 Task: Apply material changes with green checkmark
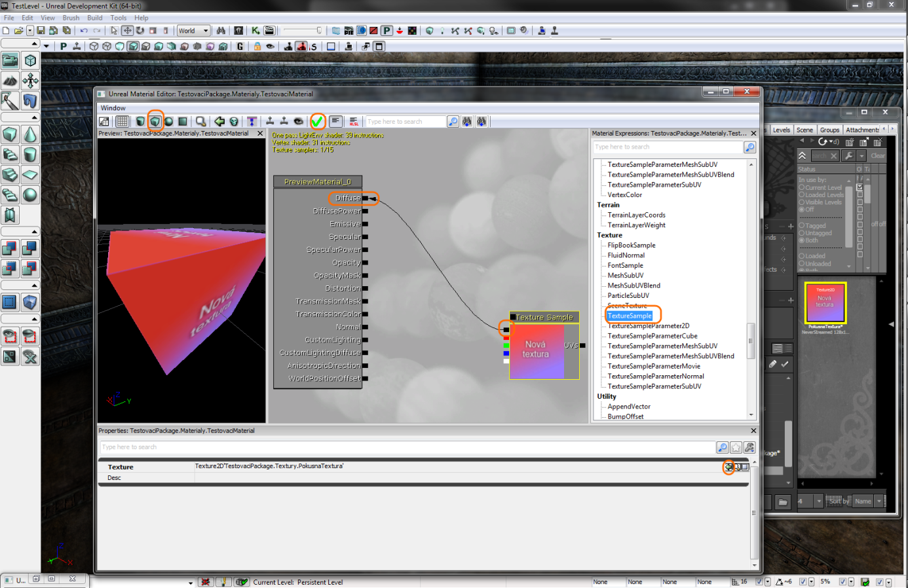pos(317,121)
